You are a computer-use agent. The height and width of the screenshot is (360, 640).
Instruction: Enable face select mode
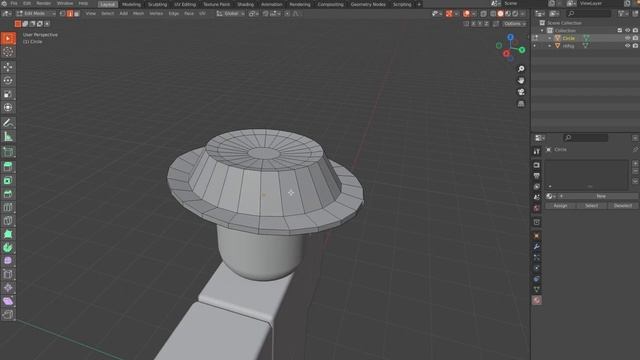coord(77,13)
